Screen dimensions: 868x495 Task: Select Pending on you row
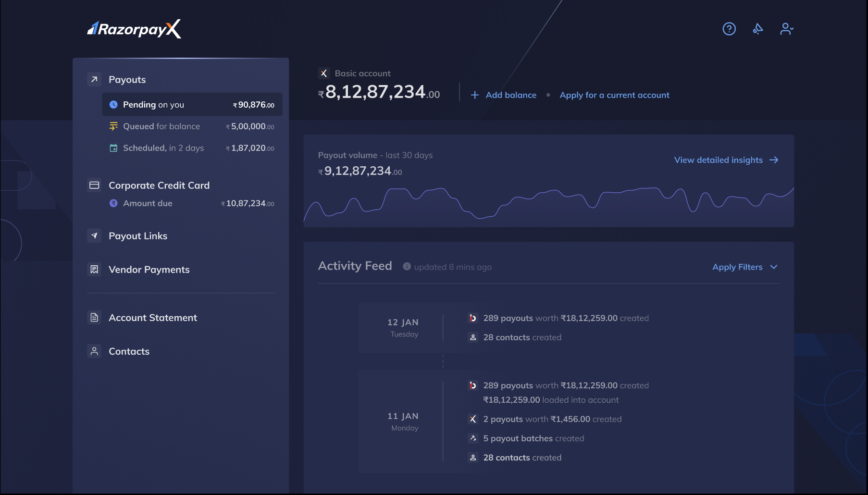pyautogui.click(x=192, y=104)
